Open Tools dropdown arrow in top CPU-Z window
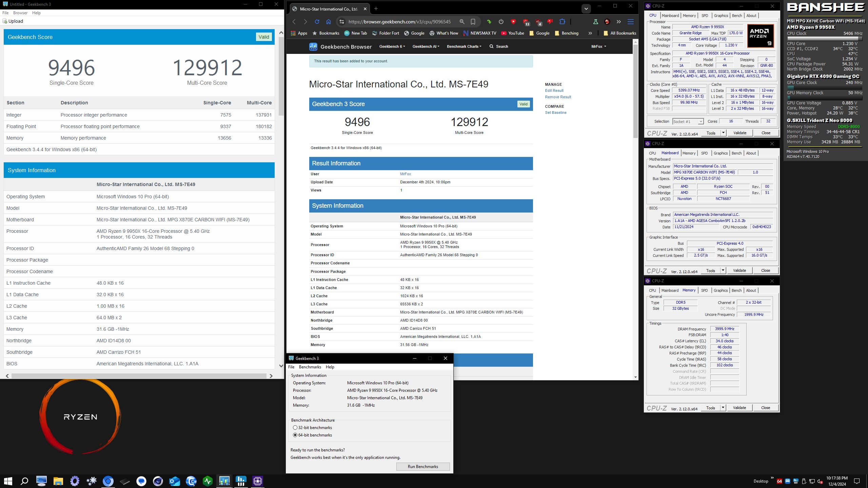Image resolution: width=868 pixels, height=488 pixels. [723, 133]
